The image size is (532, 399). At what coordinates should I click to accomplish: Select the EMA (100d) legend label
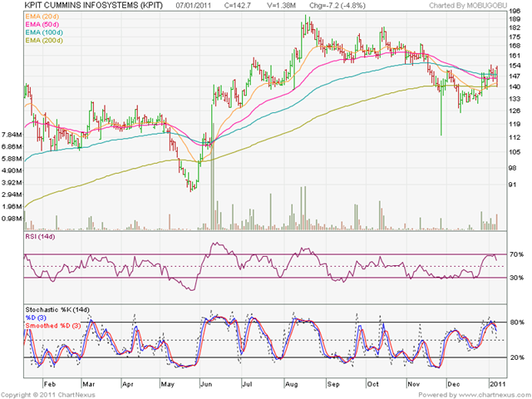(44, 32)
